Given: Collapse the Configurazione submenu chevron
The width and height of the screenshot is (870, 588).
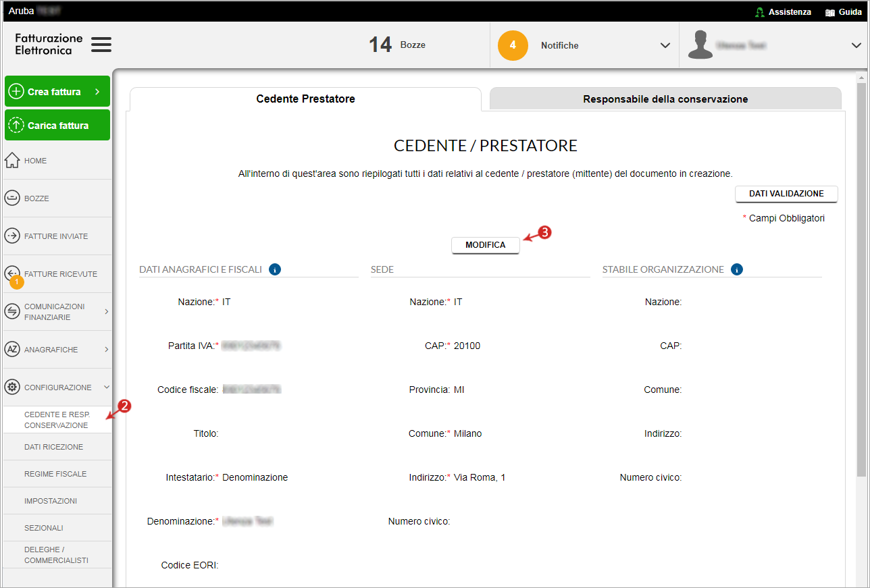Looking at the screenshot, I should point(106,387).
